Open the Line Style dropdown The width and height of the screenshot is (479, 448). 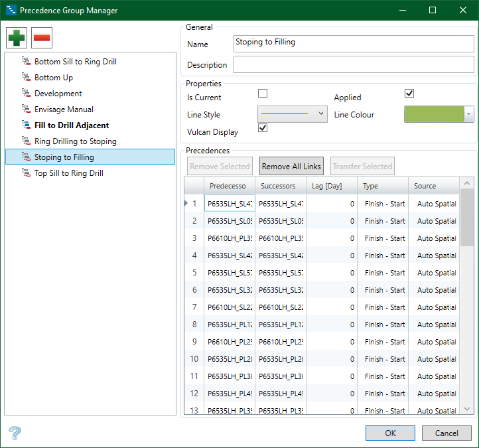(292, 114)
